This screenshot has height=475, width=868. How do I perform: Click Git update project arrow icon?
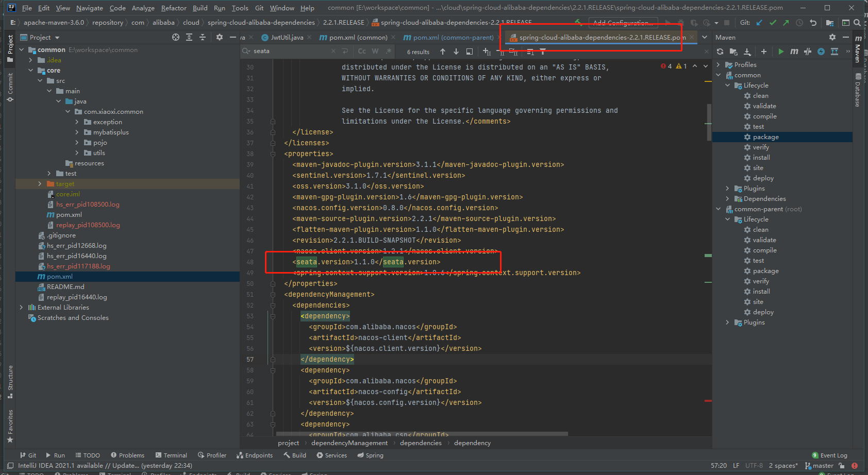(759, 23)
